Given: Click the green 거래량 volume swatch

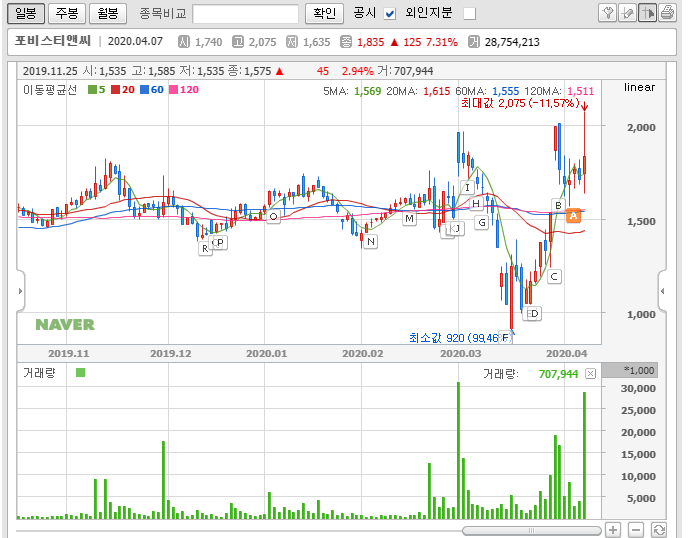Looking at the screenshot, I should [80, 373].
